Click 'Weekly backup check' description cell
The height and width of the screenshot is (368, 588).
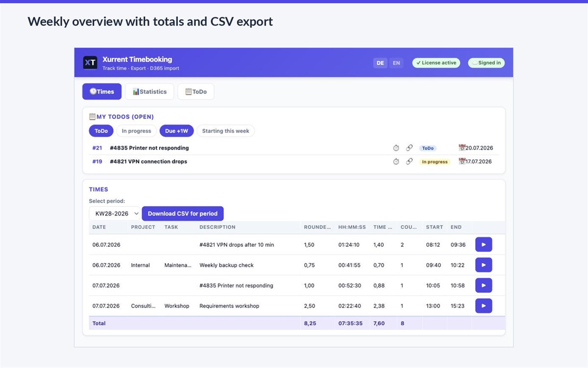pos(226,265)
